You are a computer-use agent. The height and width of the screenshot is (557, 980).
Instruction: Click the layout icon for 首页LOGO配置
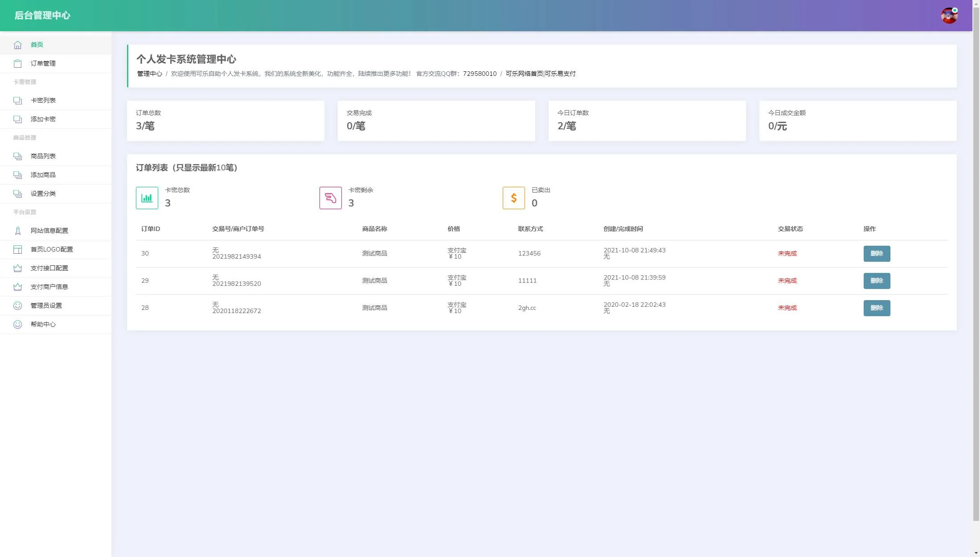coord(17,250)
